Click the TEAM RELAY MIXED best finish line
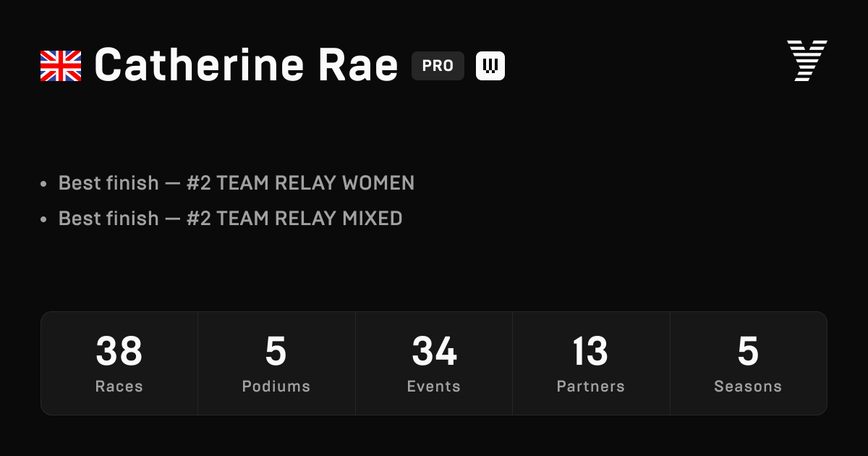This screenshot has height=456, width=868. pos(231,218)
